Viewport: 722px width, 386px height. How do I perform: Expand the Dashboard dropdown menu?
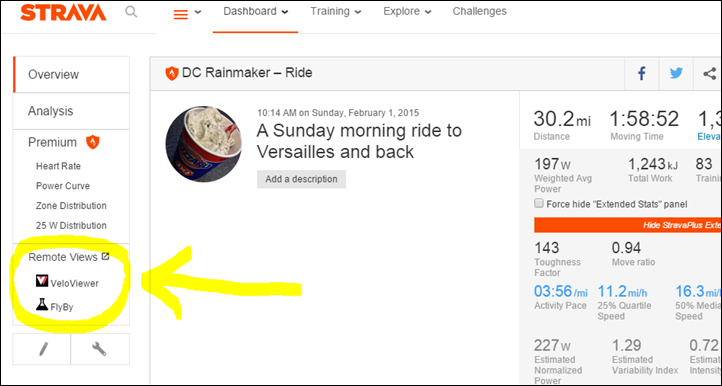(256, 12)
